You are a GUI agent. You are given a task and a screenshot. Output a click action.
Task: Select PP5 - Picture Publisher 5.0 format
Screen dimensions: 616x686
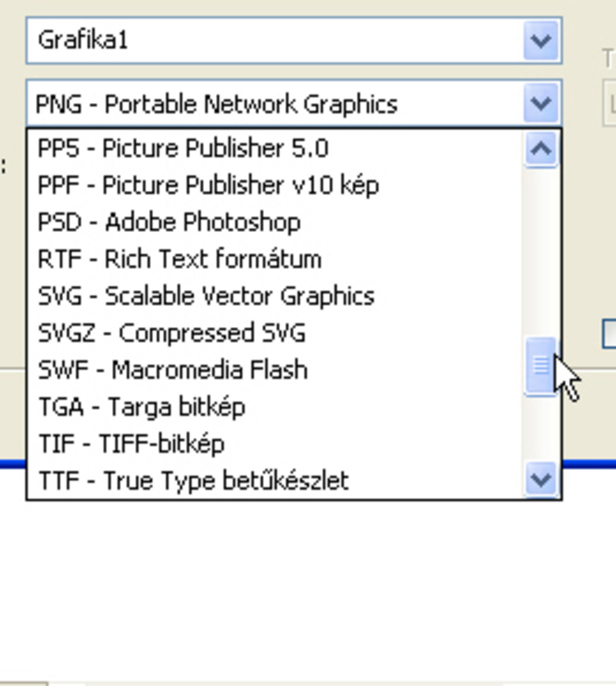[183, 148]
